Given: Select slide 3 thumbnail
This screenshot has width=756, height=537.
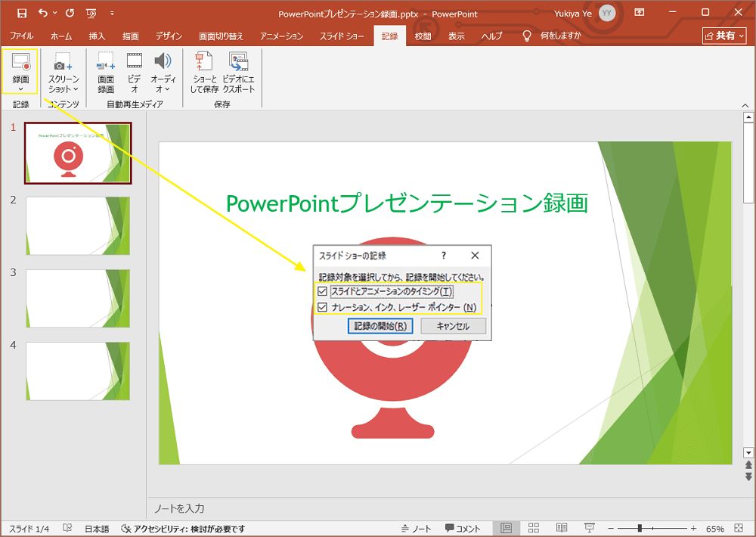Looking at the screenshot, I should 78,298.
